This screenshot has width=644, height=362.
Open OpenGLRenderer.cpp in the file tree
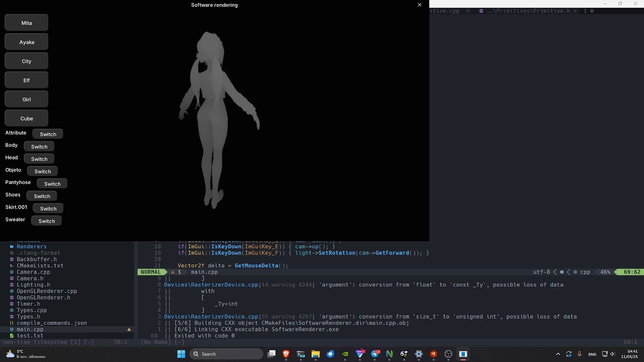pyautogui.click(x=46, y=291)
